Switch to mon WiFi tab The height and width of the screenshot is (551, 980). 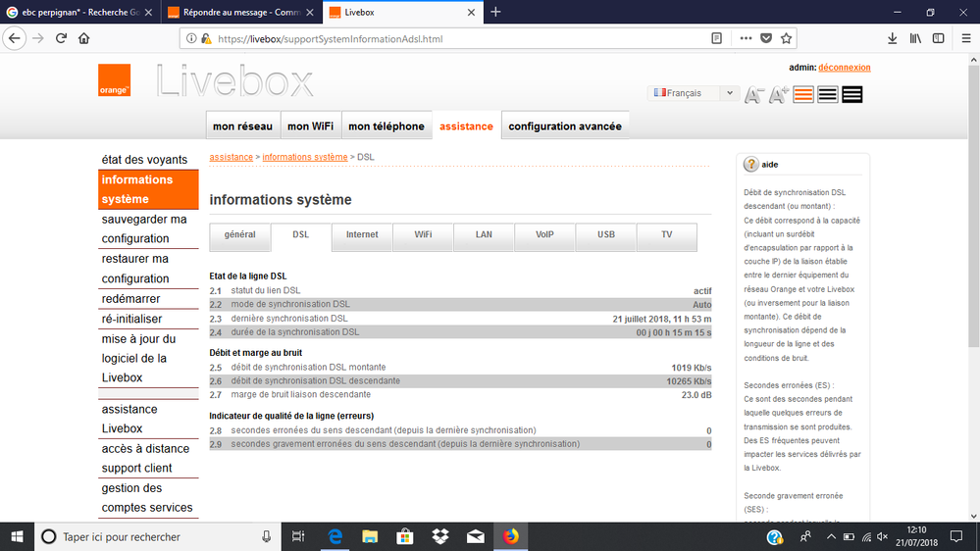(310, 126)
